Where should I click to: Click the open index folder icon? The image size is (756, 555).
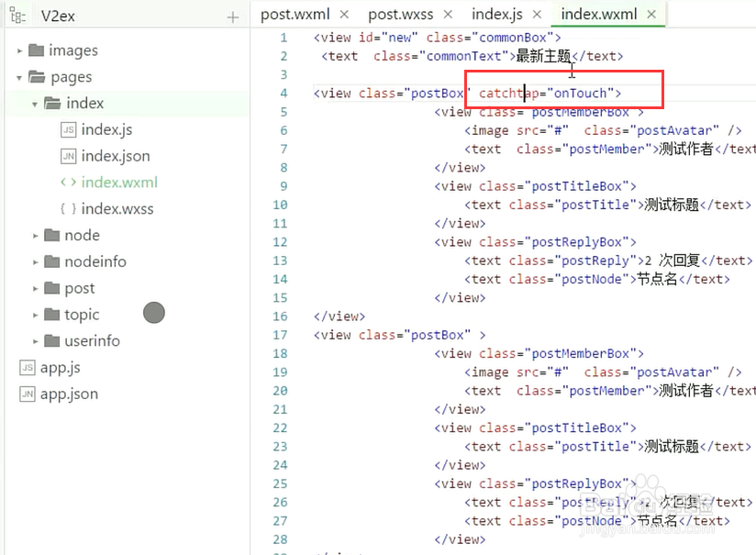tap(52, 103)
